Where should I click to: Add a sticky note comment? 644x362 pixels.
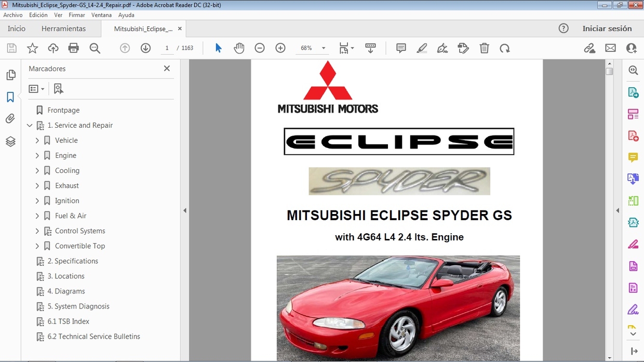(400, 48)
